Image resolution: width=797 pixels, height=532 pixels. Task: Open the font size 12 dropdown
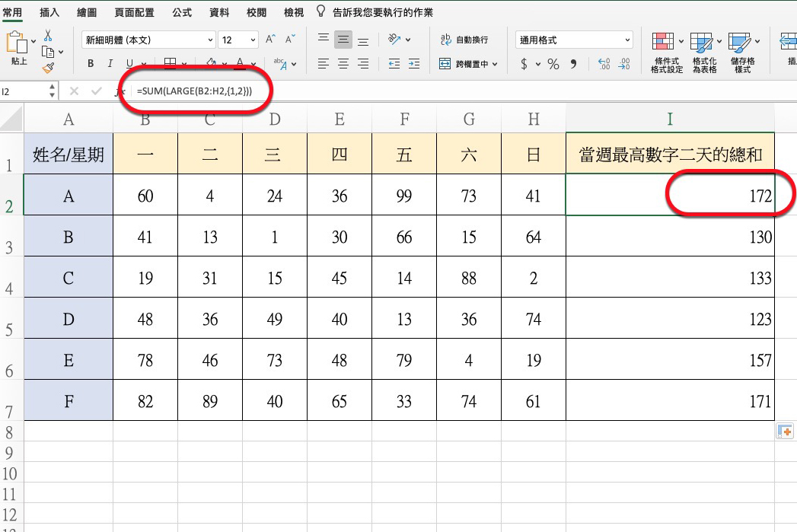click(236, 39)
